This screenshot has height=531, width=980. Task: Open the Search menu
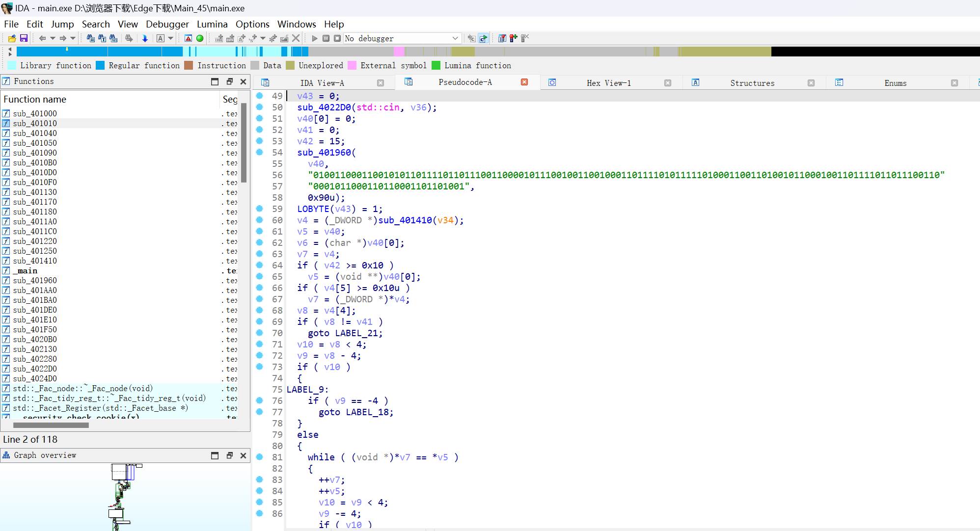coord(96,24)
